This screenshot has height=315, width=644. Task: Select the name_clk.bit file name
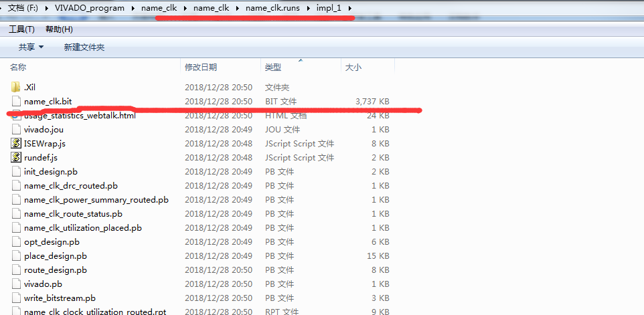(x=48, y=101)
